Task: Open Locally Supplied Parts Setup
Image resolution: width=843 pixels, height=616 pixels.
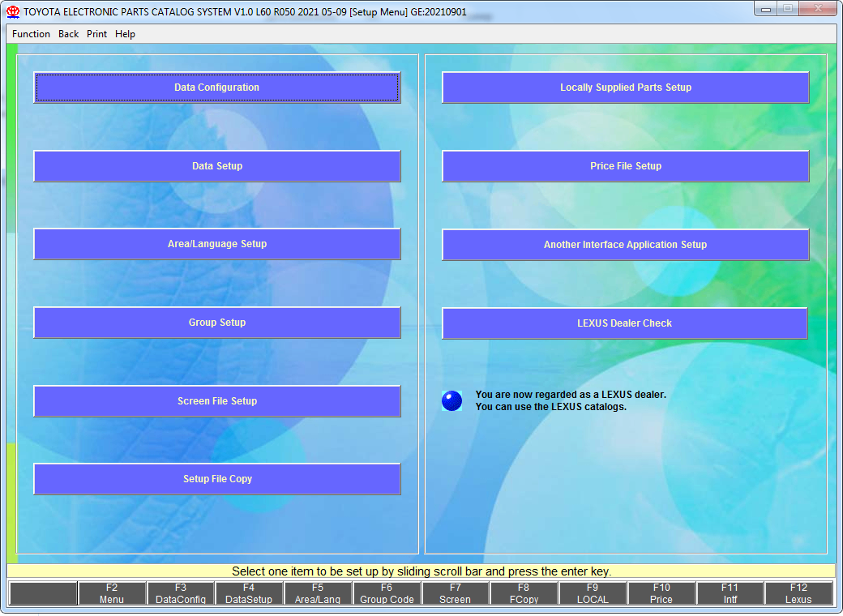Action: [625, 88]
